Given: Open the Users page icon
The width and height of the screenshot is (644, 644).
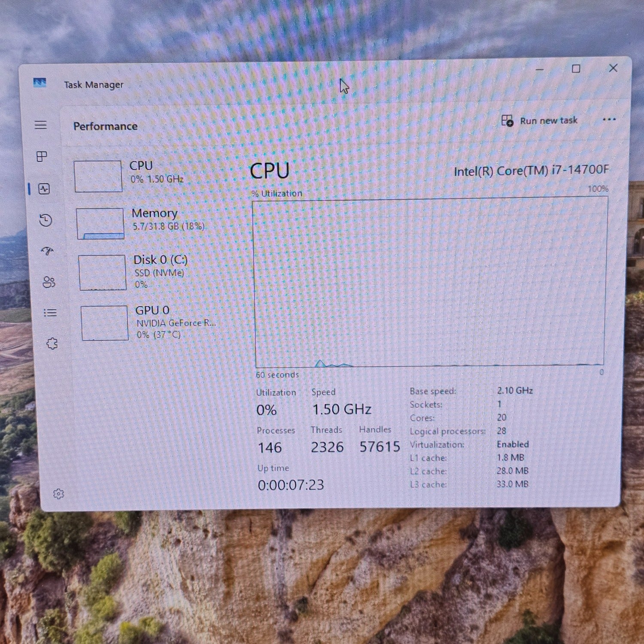Looking at the screenshot, I should tap(49, 282).
